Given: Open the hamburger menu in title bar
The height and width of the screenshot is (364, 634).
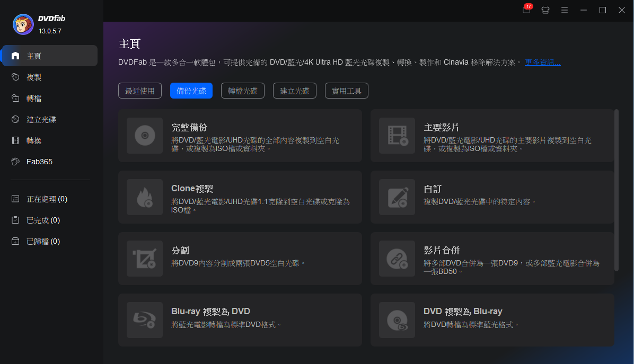Looking at the screenshot, I should 565,10.
